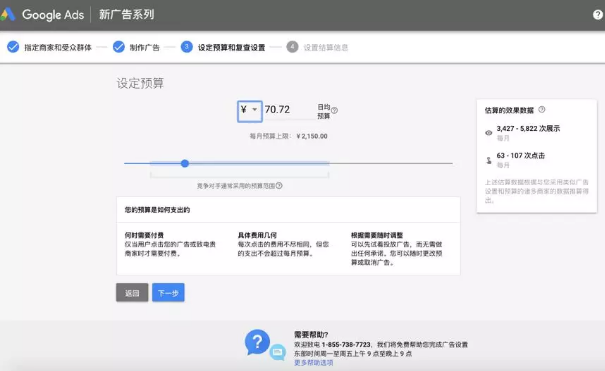Click the help icon beside 日均预算
The height and width of the screenshot is (371, 605).
coord(335,110)
